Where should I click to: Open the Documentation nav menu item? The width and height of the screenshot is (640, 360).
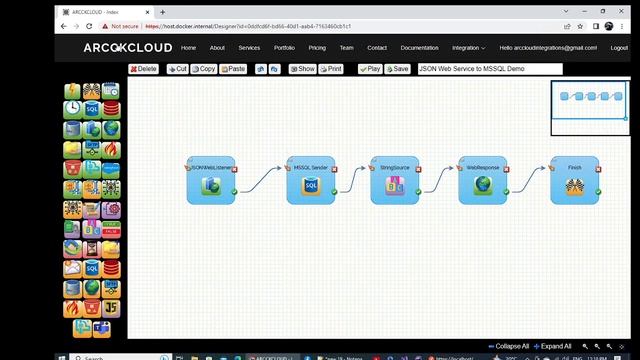pyautogui.click(x=419, y=48)
